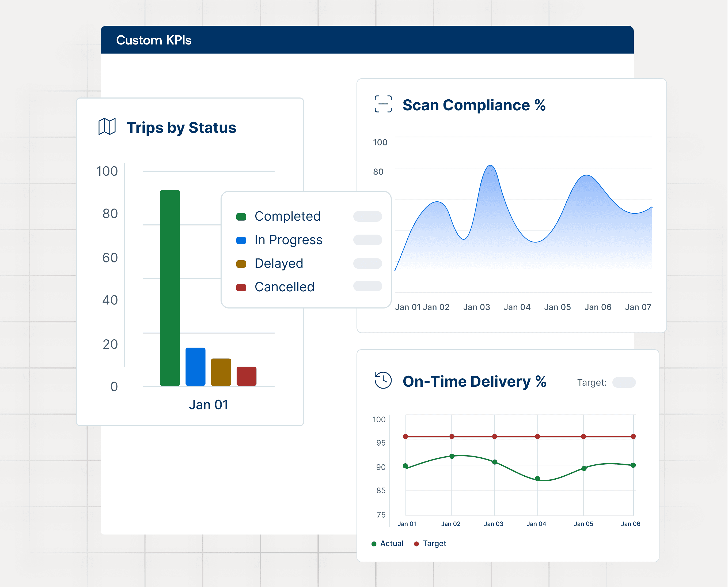Click the Jan 02 red Target data point
The image size is (728, 587).
pos(452,437)
